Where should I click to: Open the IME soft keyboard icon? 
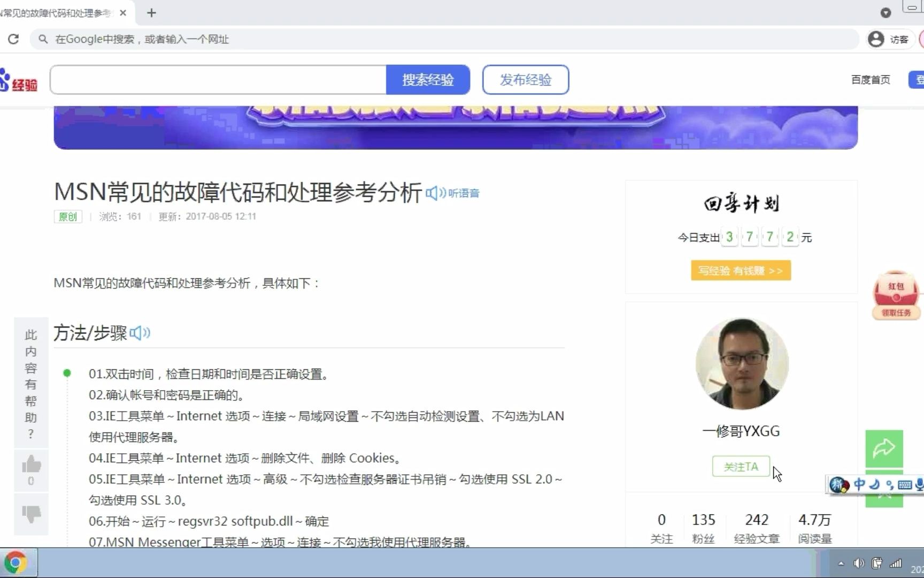click(x=905, y=485)
